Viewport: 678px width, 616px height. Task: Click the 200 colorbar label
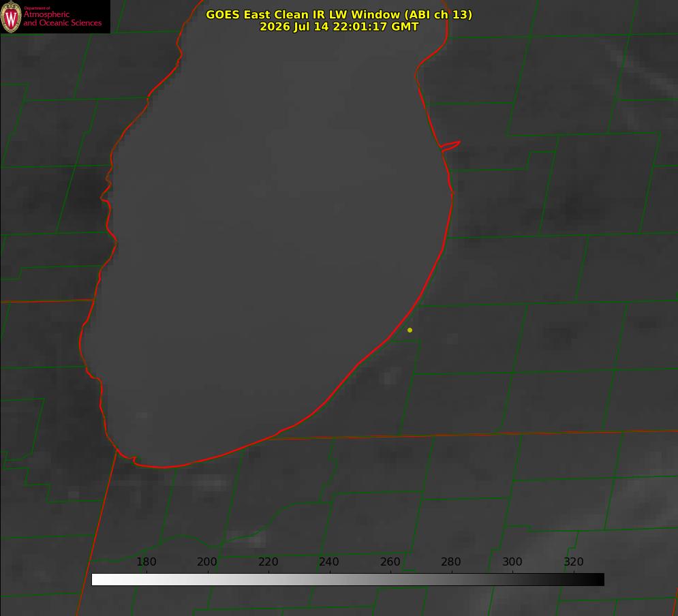[x=206, y=561]
